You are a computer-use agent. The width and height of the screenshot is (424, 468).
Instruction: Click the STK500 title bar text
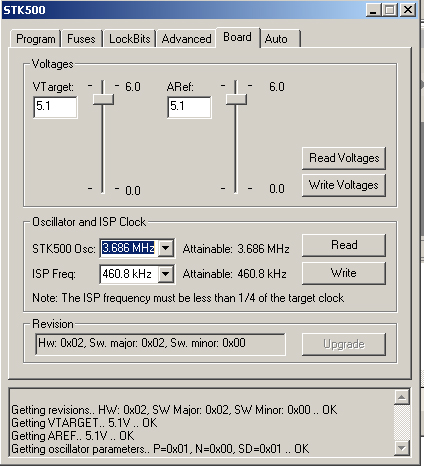click(24, 10)
